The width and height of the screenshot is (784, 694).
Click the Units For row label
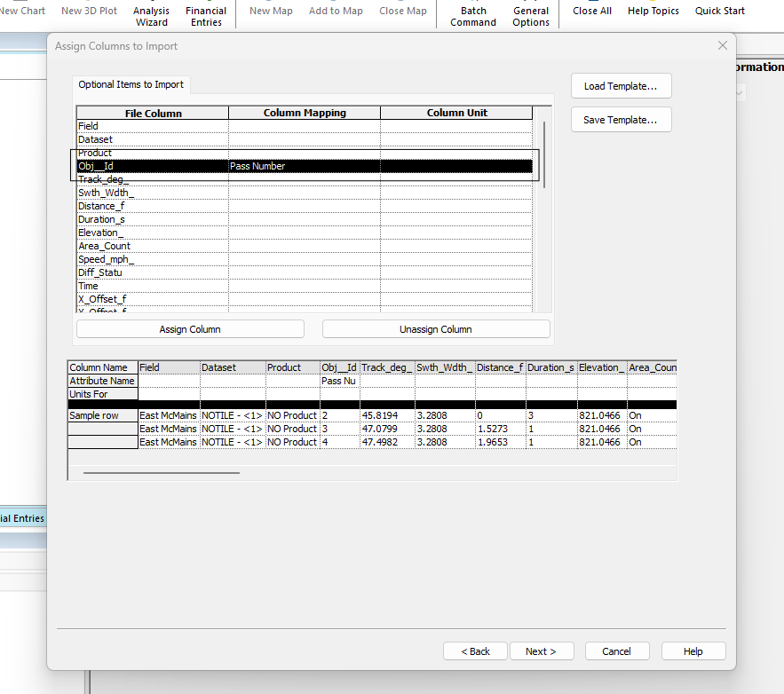pos(102,394)
